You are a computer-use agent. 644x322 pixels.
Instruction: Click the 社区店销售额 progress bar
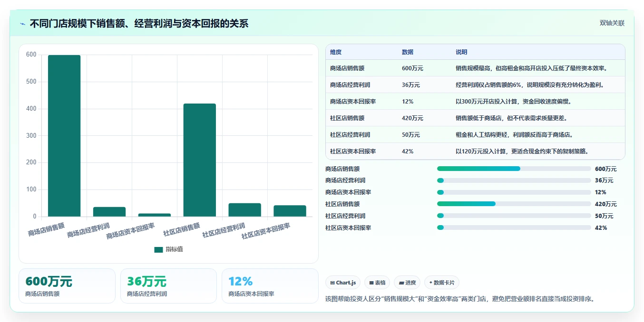click(x=514, y=204)
